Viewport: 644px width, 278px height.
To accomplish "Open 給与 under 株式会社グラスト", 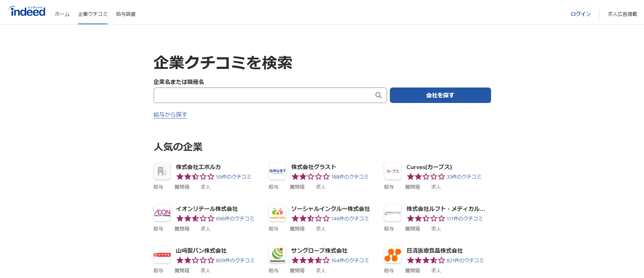I will point(274,187).
